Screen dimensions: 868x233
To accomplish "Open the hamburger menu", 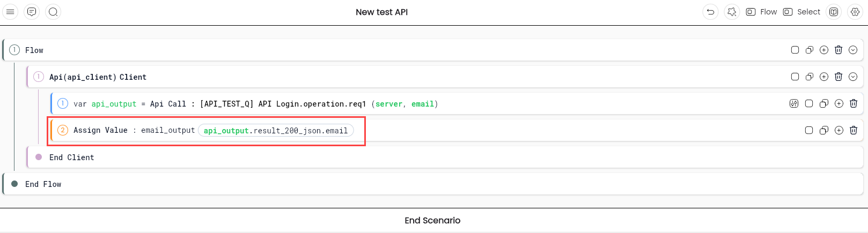I will [10, 12].
